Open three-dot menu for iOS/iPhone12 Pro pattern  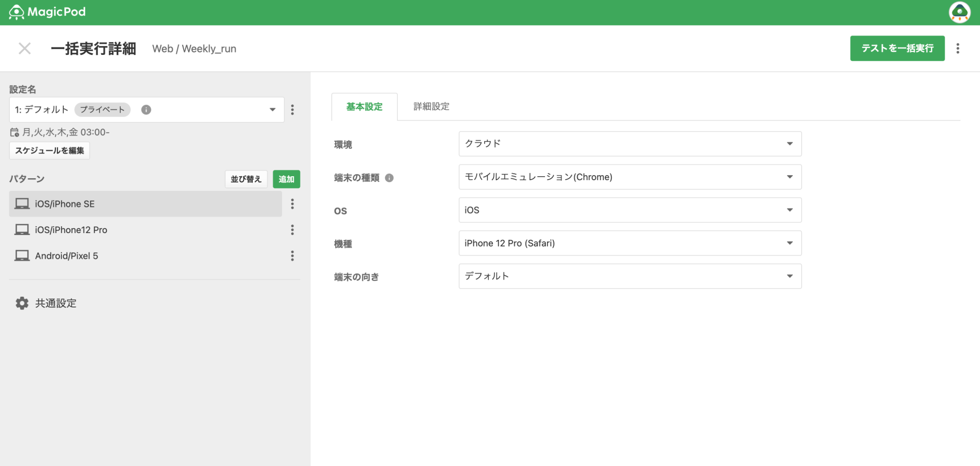[293, 230]
